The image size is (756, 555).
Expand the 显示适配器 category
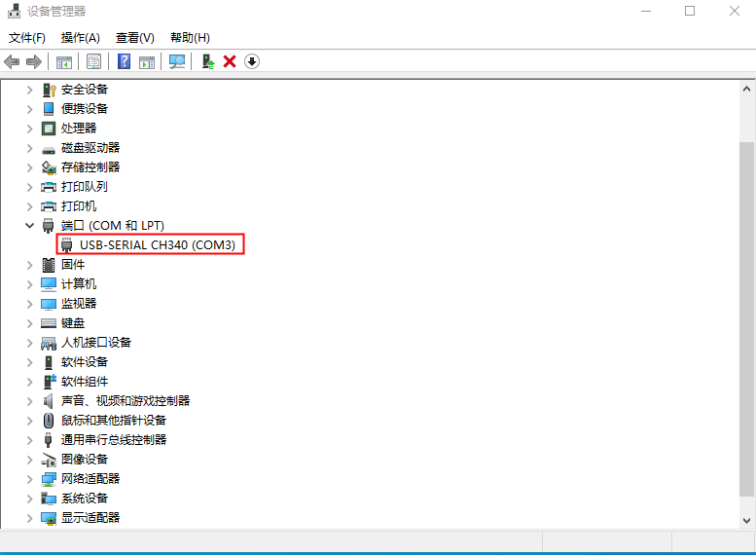[29, 517]
